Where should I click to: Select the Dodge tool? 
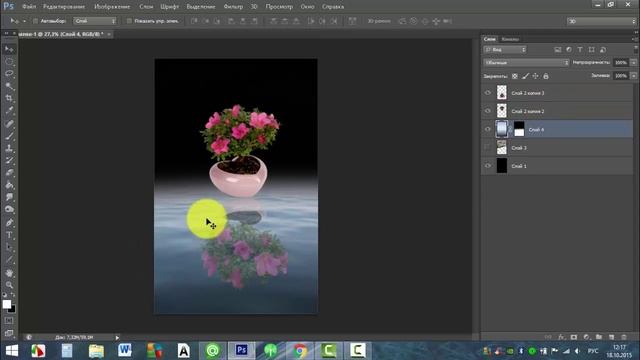tap(9, 209)
